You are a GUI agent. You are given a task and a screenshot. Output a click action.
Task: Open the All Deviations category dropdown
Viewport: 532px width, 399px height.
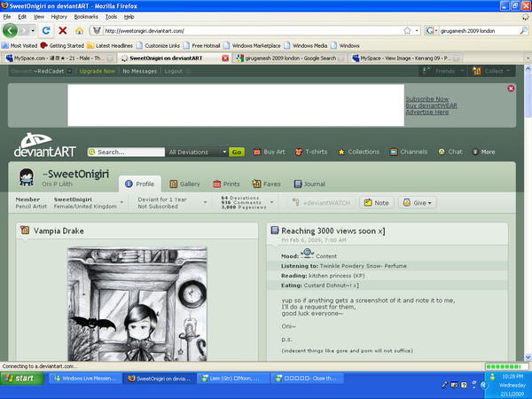click(197, 152)
